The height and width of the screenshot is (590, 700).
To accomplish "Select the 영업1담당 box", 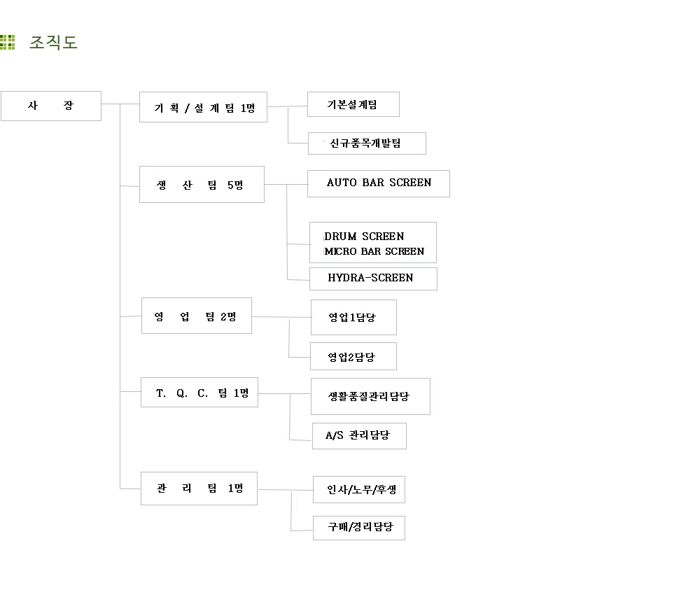I will point(353,317).
